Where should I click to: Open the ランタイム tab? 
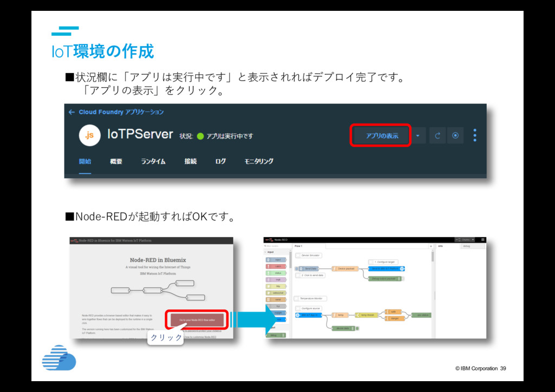[x=153, y=161]
